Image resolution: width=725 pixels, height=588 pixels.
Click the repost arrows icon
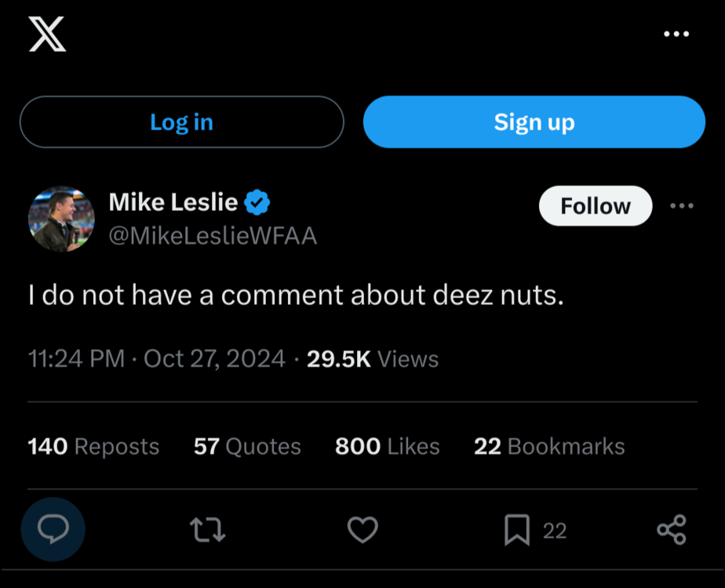(207, 529)
